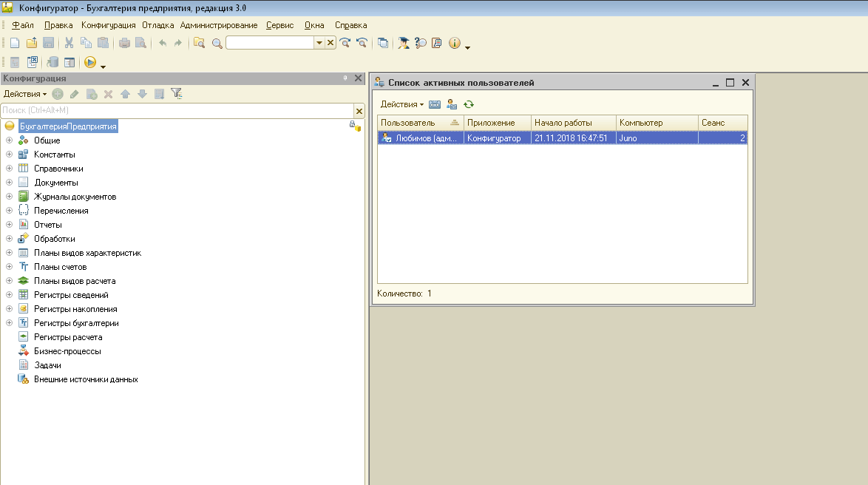Open the Действия dropdown in Configuration panel
The width and height of the screenshot is (868, 485).
pos(25,94)
